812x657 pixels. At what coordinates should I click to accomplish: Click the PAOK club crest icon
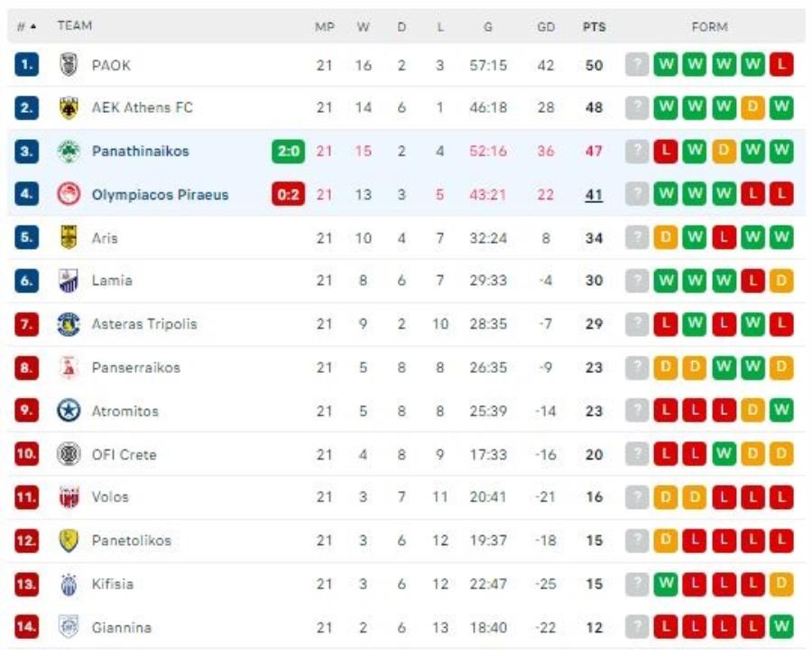(x=69, y=65)
